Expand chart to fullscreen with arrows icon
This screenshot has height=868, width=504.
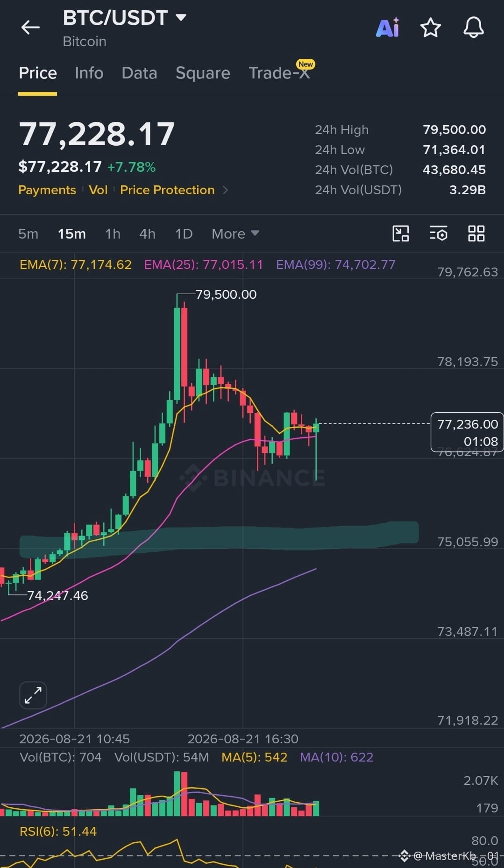33,695
